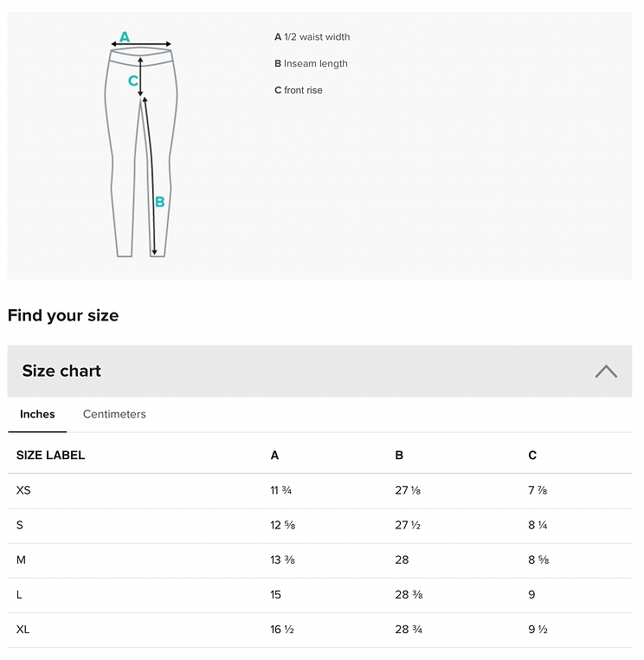Switch to the Centimeters tab
Viewport: 644px width, 660px height.
point(114,414)
